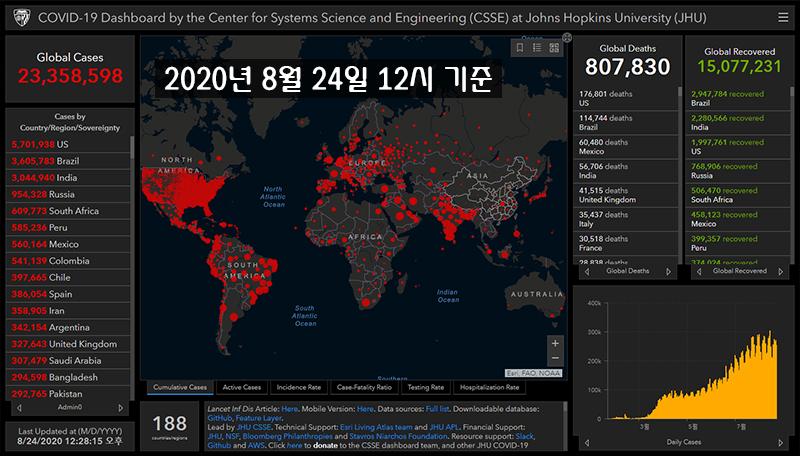Select the 5,701,938 US cases row
This screenshot has height=456, width=800.
[x=68, y=144]
